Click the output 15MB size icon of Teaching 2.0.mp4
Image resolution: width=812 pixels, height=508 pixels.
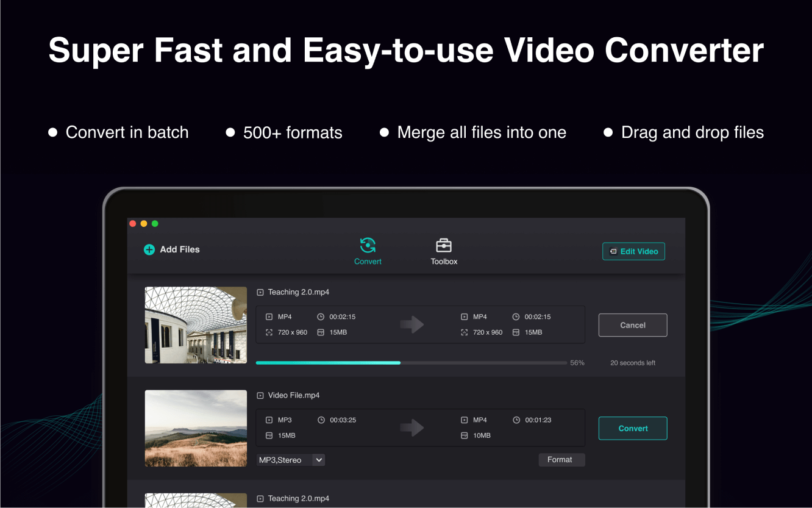tap(516, 332)
